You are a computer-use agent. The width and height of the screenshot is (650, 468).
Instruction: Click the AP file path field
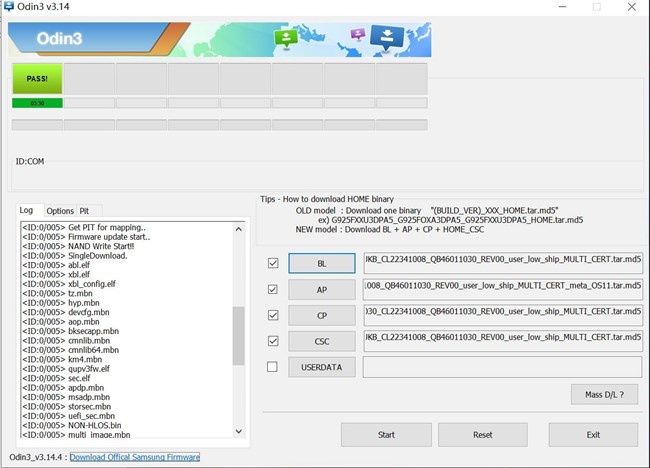tap(503, 289)
